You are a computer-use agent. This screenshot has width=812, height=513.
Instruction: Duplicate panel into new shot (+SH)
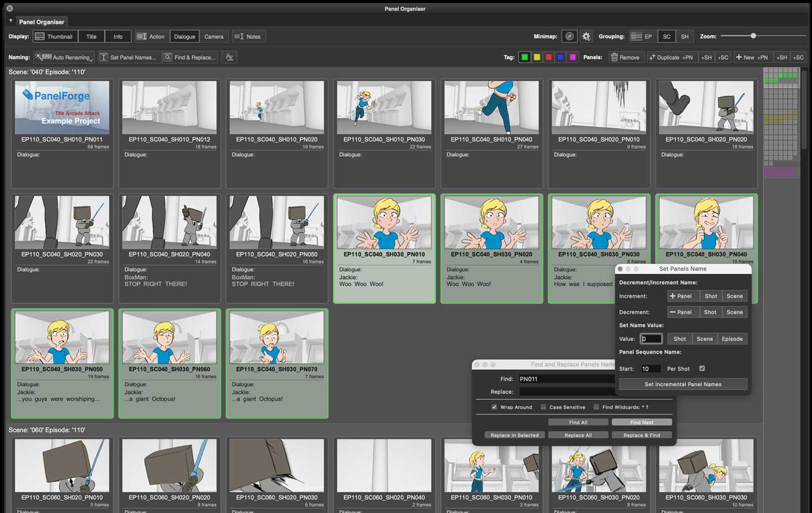(706, 57)
